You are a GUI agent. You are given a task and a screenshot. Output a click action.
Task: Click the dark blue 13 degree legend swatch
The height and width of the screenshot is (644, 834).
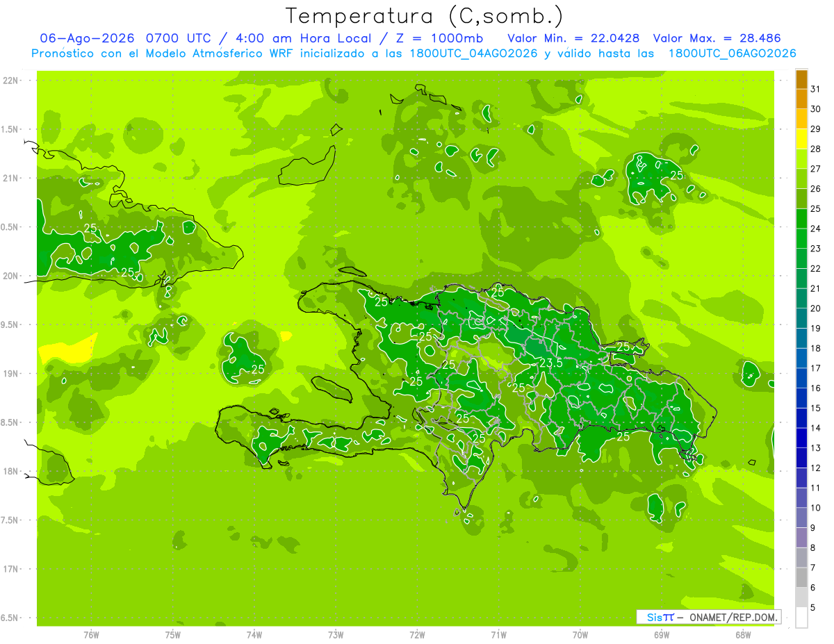coord(801,438)
